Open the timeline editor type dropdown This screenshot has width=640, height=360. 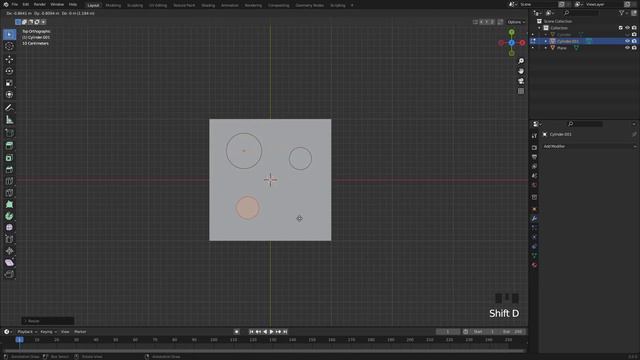8,332
